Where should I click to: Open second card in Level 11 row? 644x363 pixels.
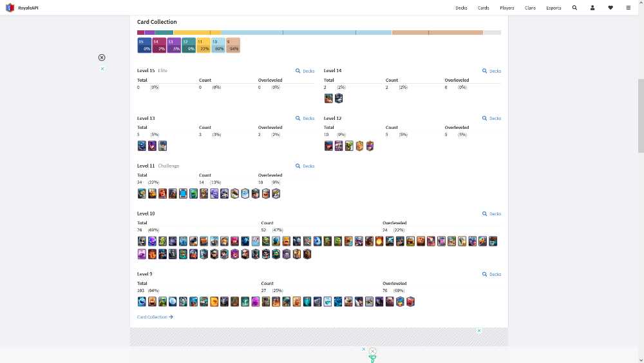coord(152,193)
